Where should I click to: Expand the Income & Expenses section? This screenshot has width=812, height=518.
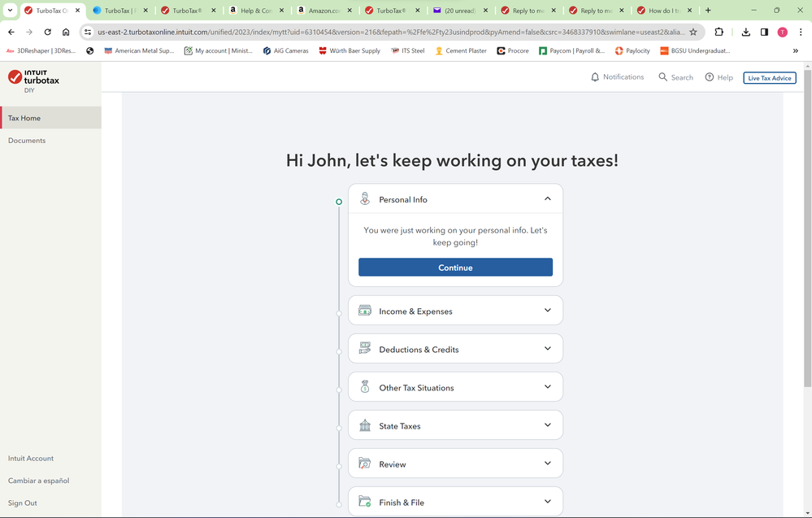click(547, 311)
